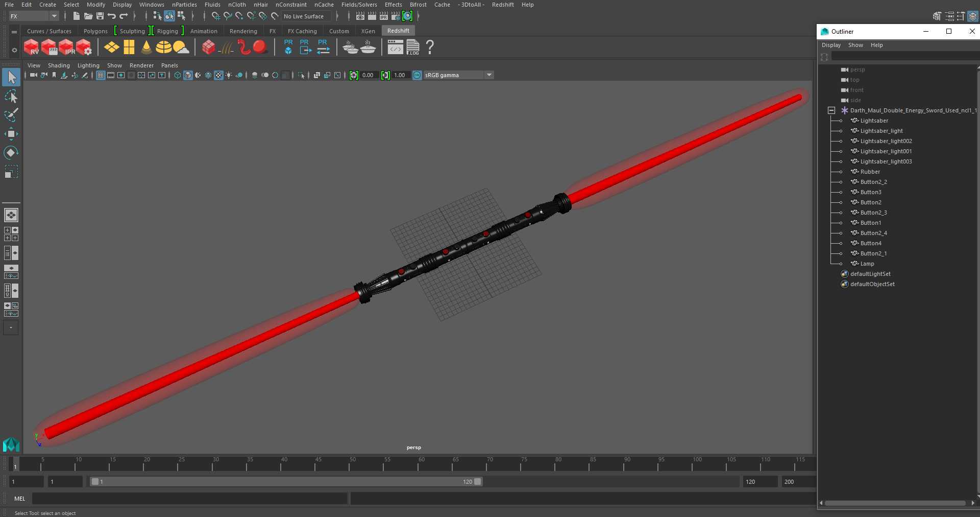Open the shelf options menu icon
This screenshot has width=980, height=517.
click(x=14, y=32)
